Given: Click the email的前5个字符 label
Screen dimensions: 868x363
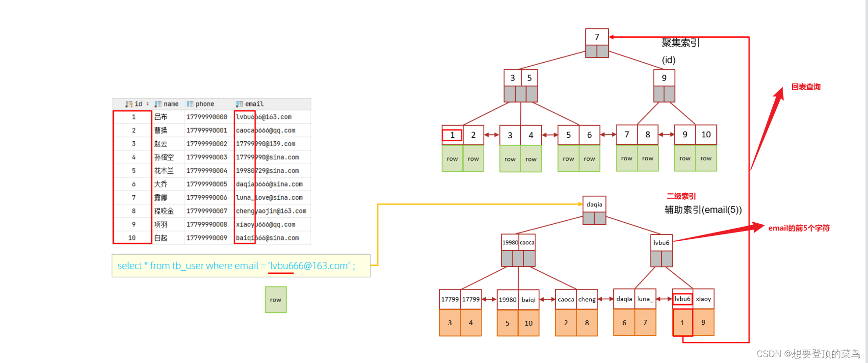Looking at the screenshot, I should (x=799, y=228).
